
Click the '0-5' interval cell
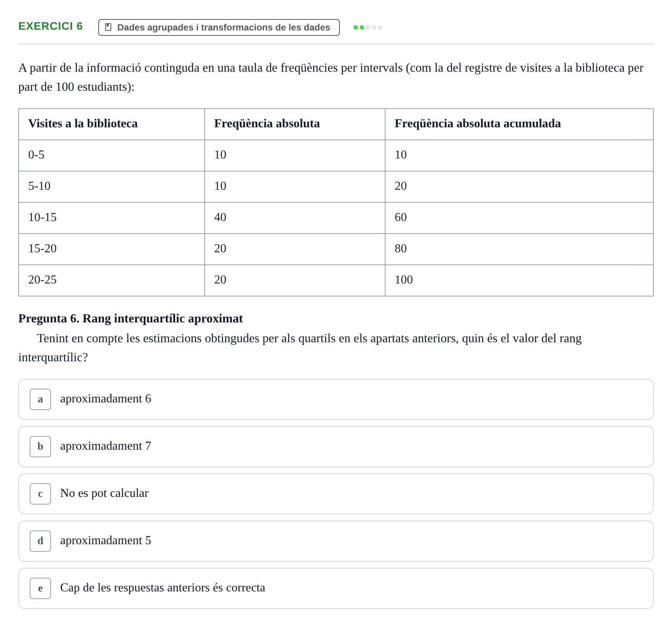112,155
